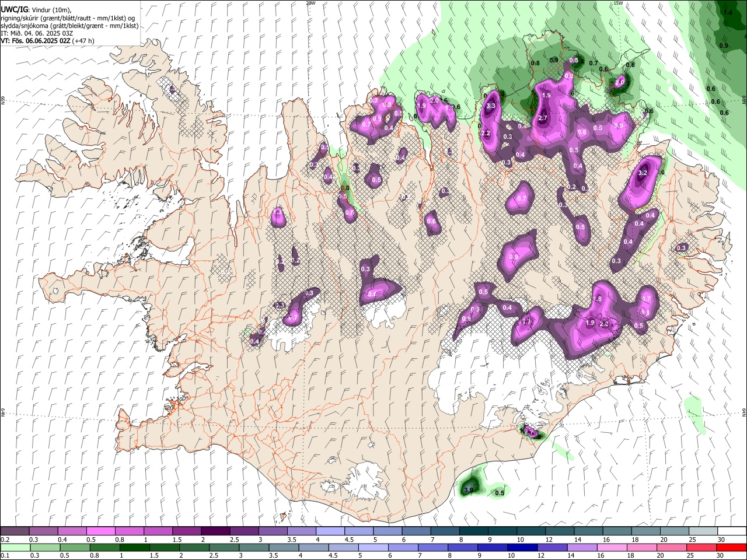This screenshot has height=560, width=747.
Task: Pick the bottom-row legend swatch starting at 7
Action: pos(433,547)
